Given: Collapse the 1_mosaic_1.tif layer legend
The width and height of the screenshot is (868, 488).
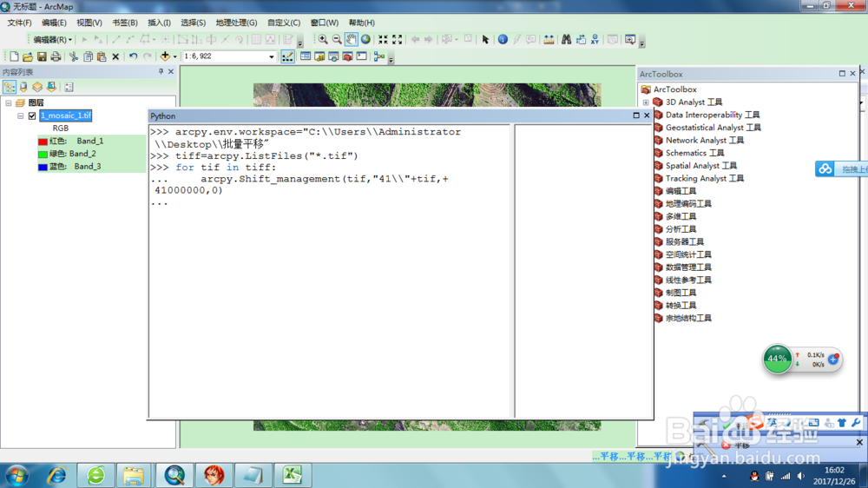Looking at the screenshot, I should 21,115.
